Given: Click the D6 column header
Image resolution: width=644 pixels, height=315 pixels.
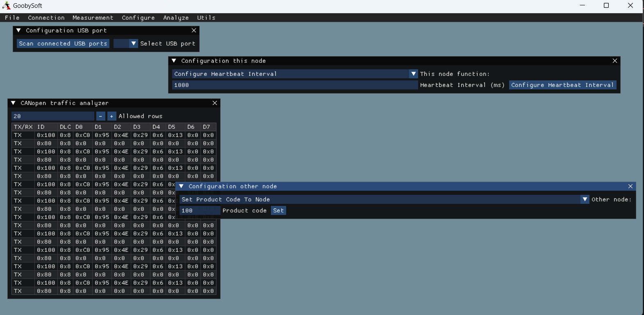Looking at the screenshot, I should (x=193, y=127).
